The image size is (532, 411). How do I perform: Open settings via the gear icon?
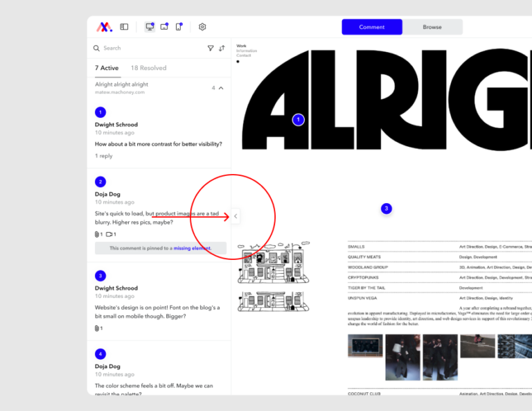(x=202, y=27)
